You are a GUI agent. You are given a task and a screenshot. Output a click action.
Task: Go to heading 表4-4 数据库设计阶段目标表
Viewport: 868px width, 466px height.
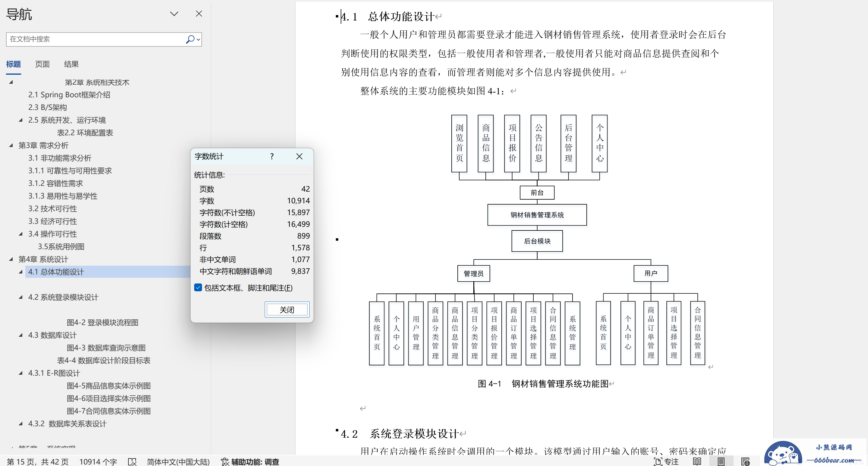click(104, 360)
